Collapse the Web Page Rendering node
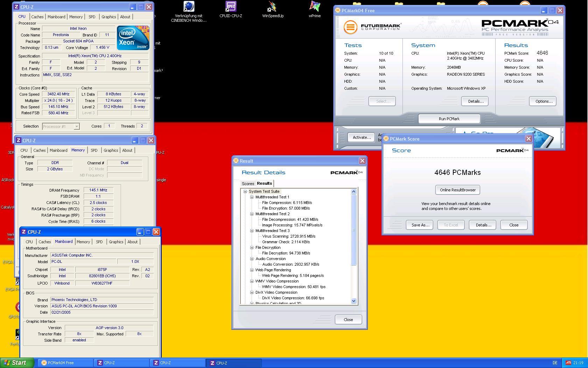Screen dimensions: 588x368 pos(252,270)
